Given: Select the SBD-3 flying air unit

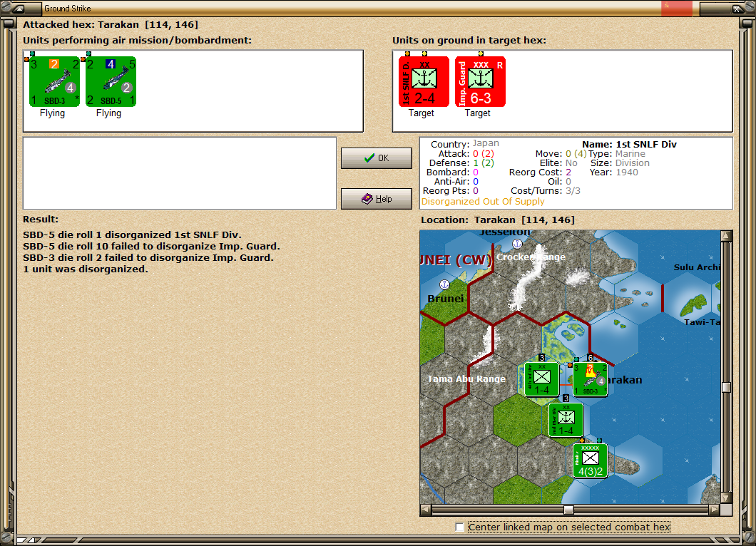Looking at the screenshot, I should point(54,81).
